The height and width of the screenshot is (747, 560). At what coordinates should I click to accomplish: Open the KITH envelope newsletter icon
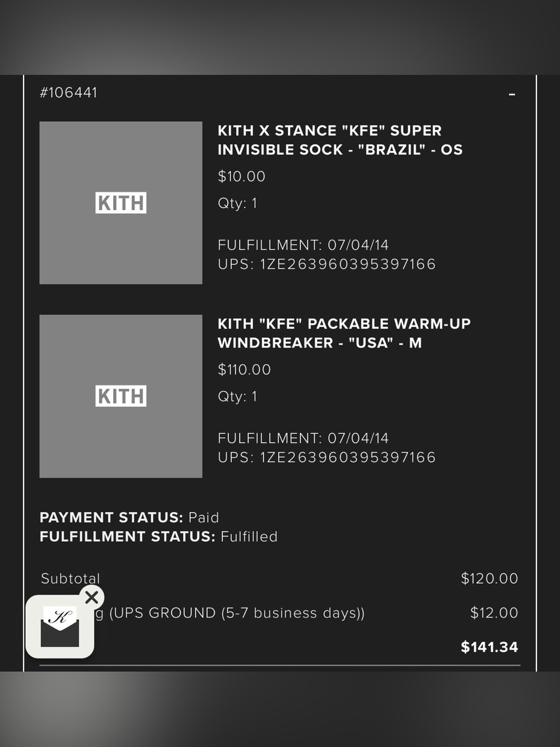(60, 627)
